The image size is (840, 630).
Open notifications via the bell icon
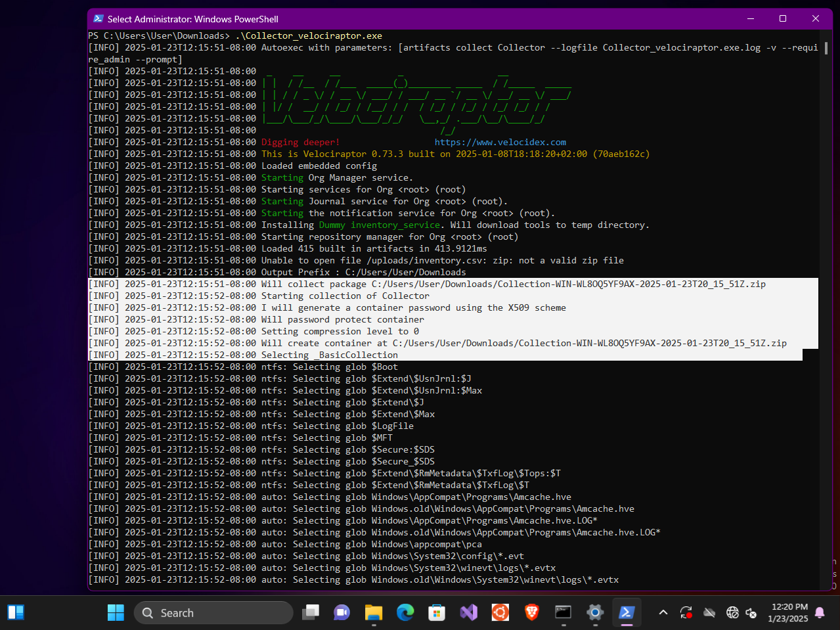point(820,612)
